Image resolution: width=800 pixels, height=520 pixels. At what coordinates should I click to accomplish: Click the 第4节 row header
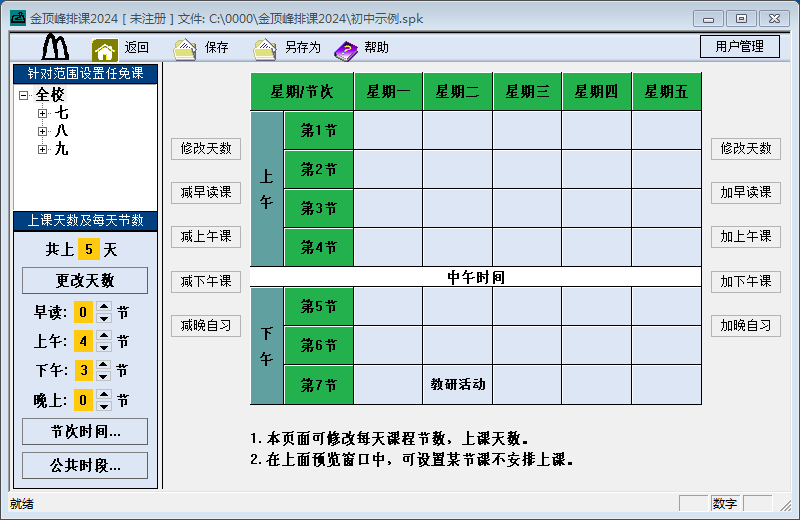point(319,247)
